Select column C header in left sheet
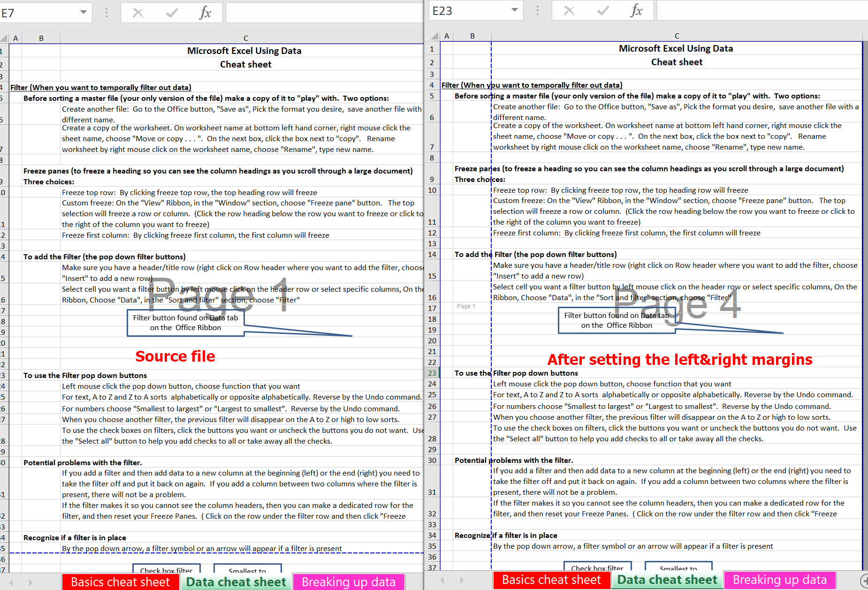 click(245, 38)
